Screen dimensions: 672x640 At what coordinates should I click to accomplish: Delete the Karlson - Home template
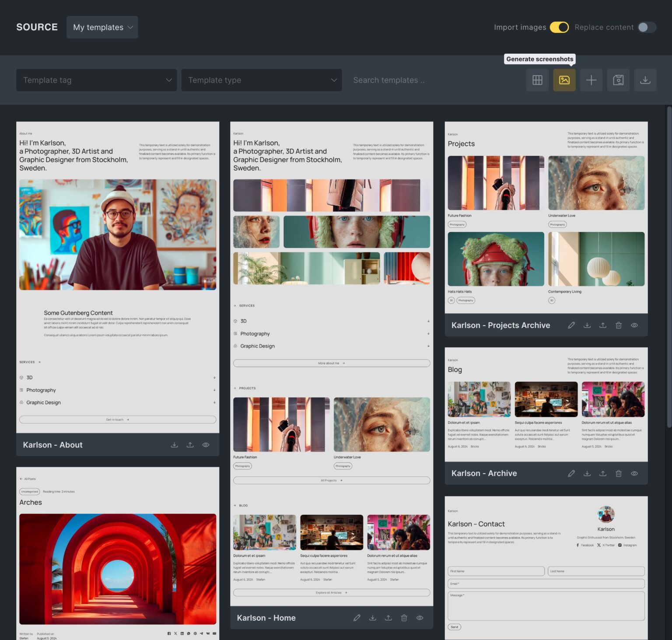point(404,618)
